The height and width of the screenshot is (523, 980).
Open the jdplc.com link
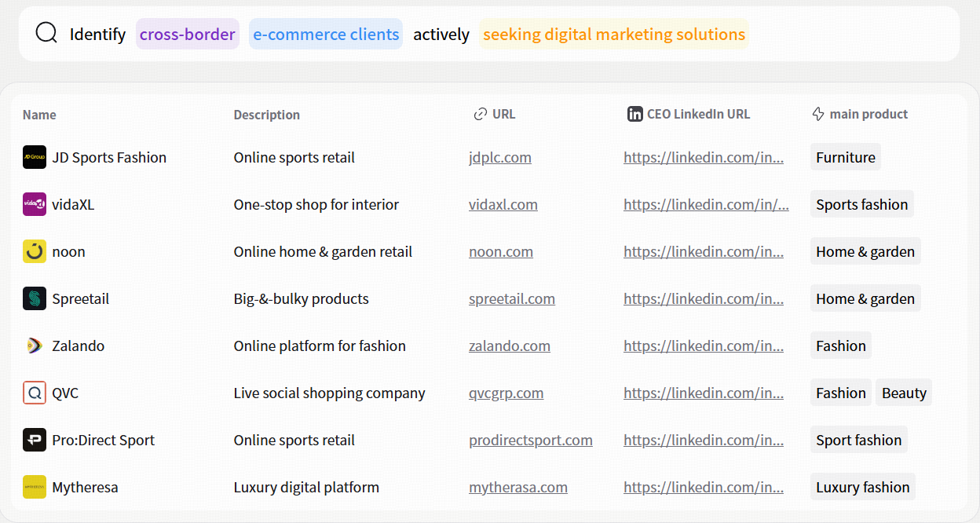pos(499,157)
